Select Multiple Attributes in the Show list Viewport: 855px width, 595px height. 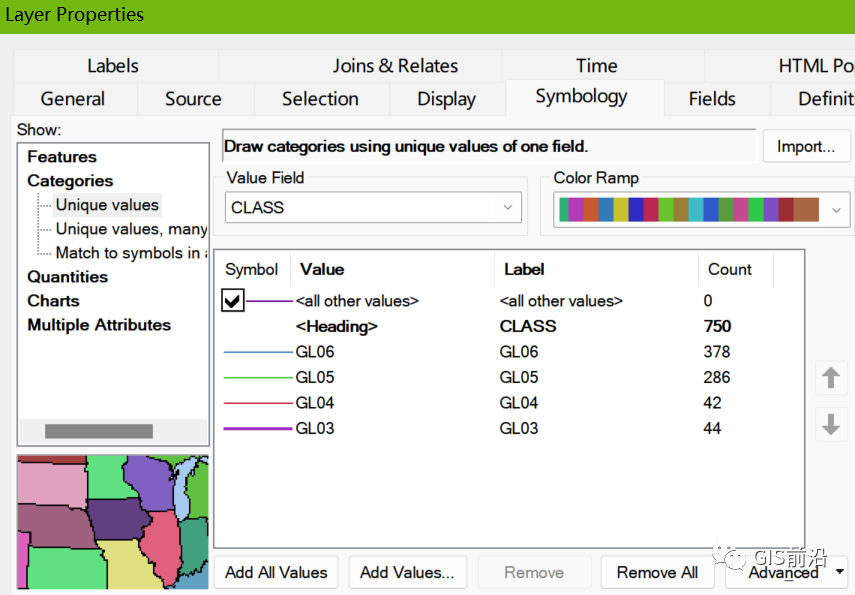coord(99,324)
